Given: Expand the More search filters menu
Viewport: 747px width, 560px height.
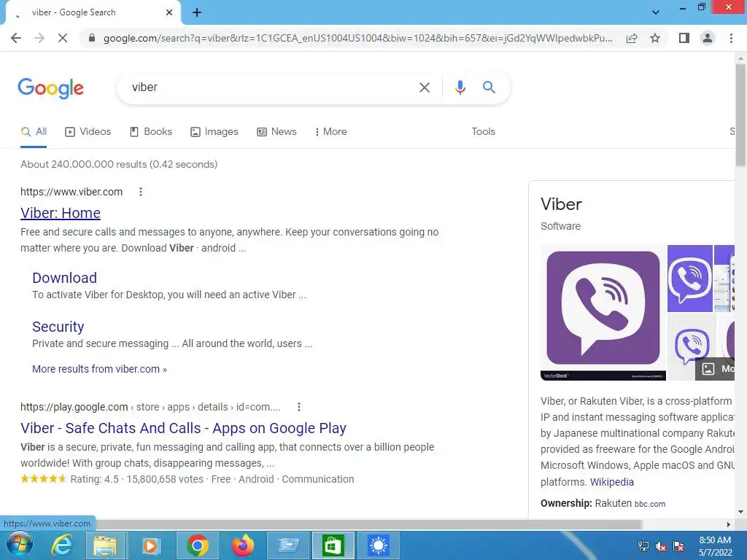Looking at the screenshot, I should [x=330, y=132].
